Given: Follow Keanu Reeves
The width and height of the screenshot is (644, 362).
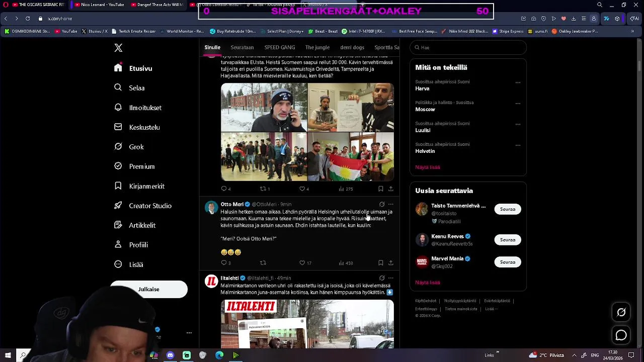Looking at the screenshot, I should click(507, 240).
